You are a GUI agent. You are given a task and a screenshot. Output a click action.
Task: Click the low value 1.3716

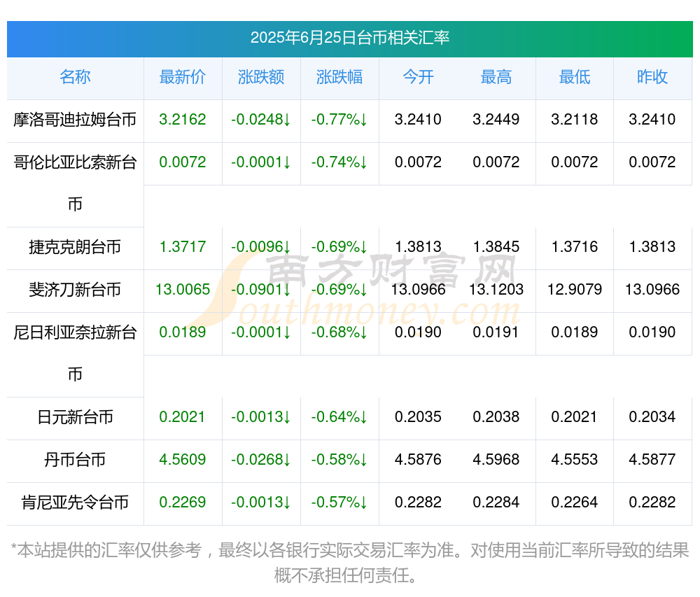coord(575,247)
